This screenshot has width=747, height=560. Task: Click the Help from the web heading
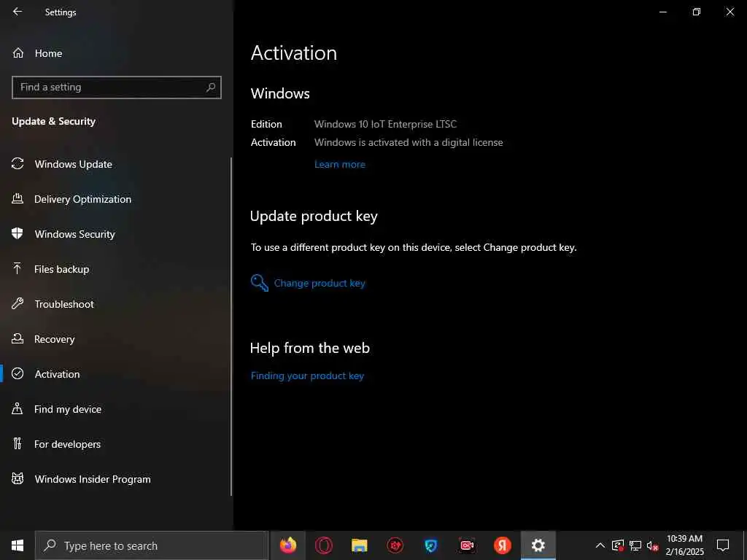309,348
